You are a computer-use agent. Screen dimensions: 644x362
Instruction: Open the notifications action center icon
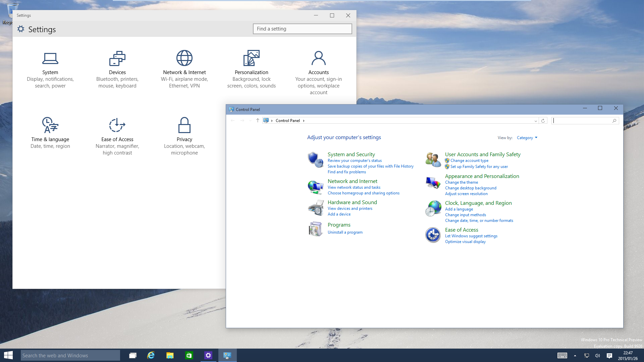pyautogui.click(x=609, y=356)
